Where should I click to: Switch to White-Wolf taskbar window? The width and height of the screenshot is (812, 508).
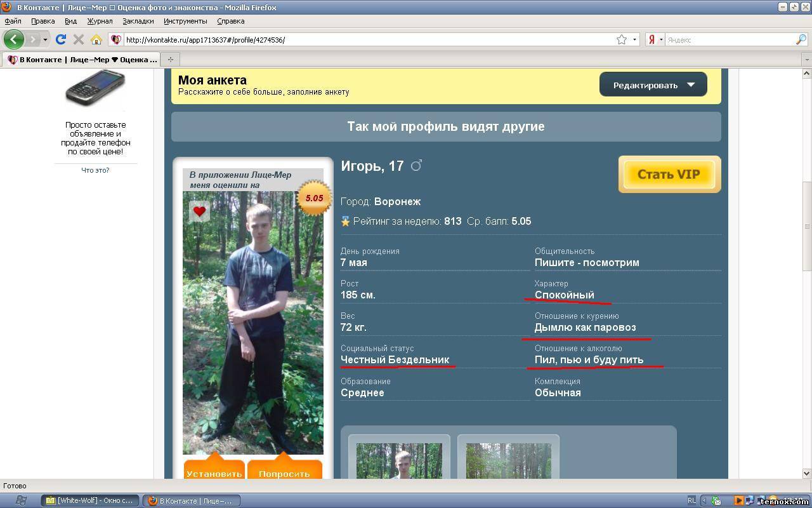[x=90, y=500]
